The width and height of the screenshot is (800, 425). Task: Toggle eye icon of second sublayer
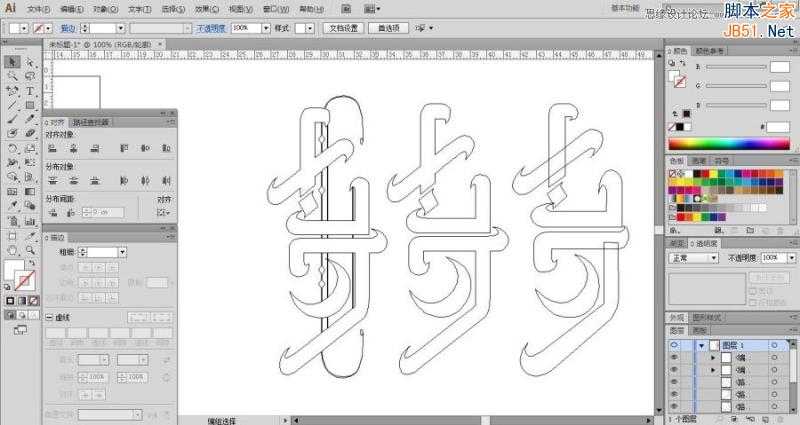point(674,370)
